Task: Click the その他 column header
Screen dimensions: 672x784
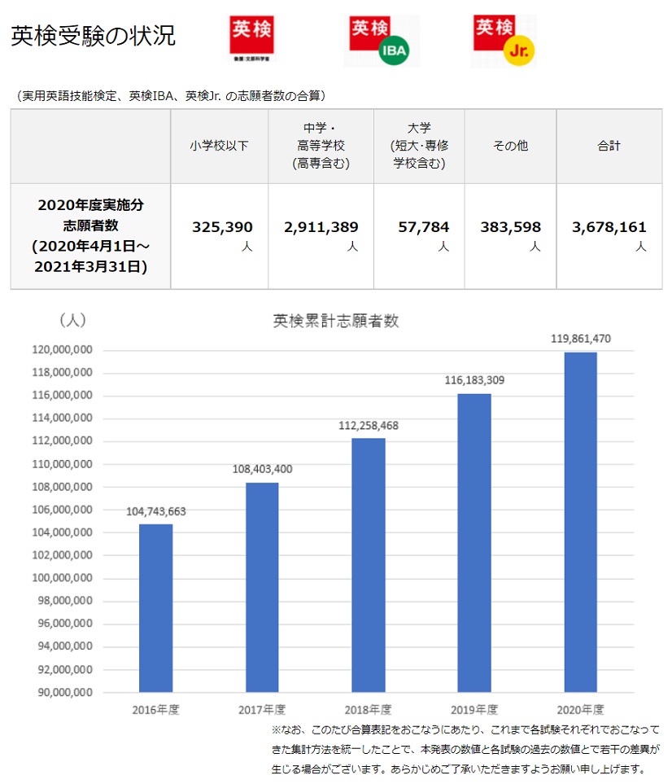Action: (x=510, y=146)
